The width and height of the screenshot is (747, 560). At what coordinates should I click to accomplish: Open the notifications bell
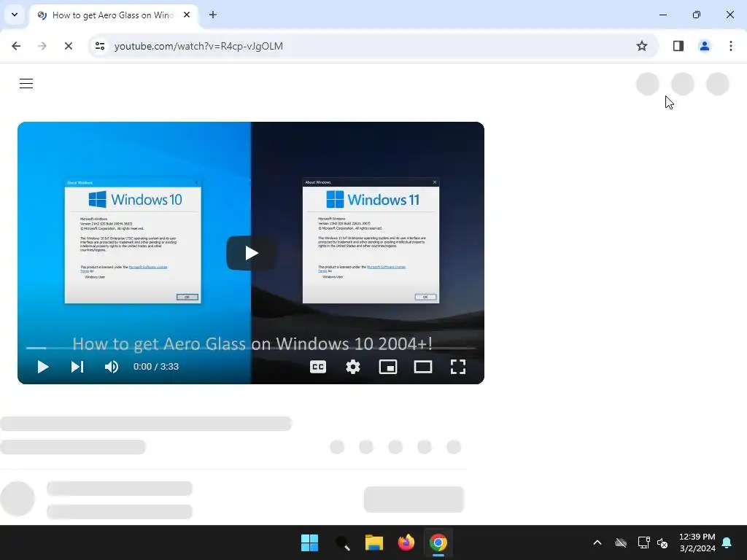pos(727,542)
